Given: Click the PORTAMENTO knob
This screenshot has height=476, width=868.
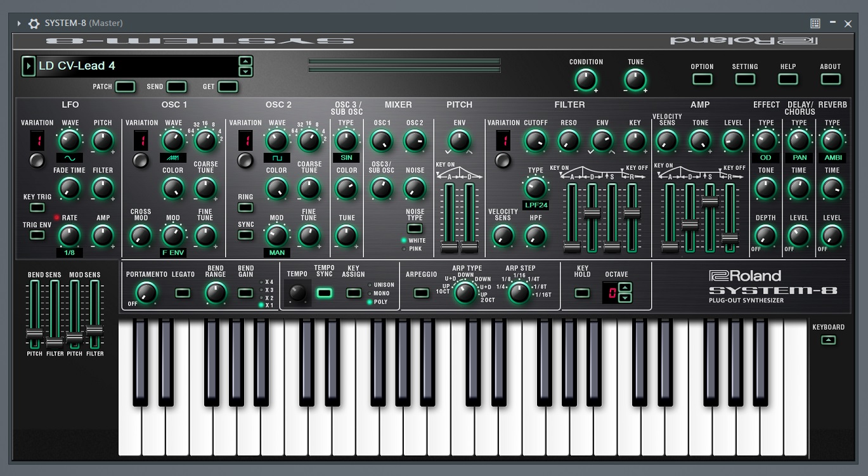Looking at the screenshot, I should [146, 293].
